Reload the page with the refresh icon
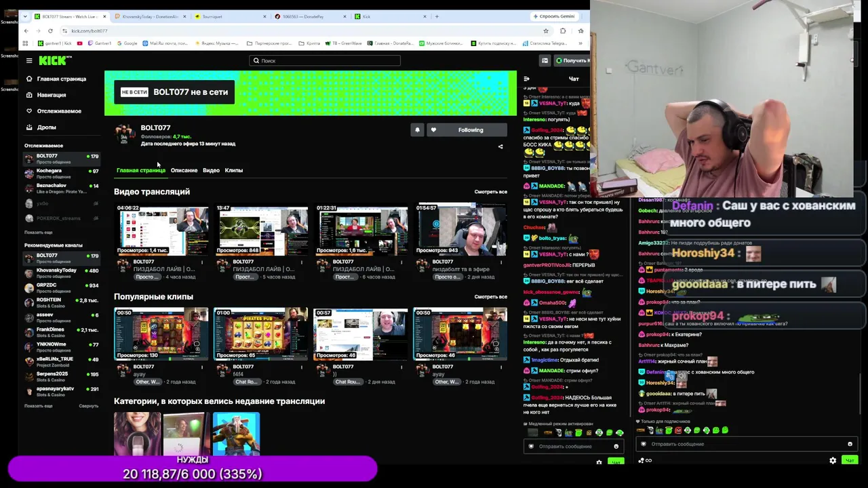 coord(50,30)
